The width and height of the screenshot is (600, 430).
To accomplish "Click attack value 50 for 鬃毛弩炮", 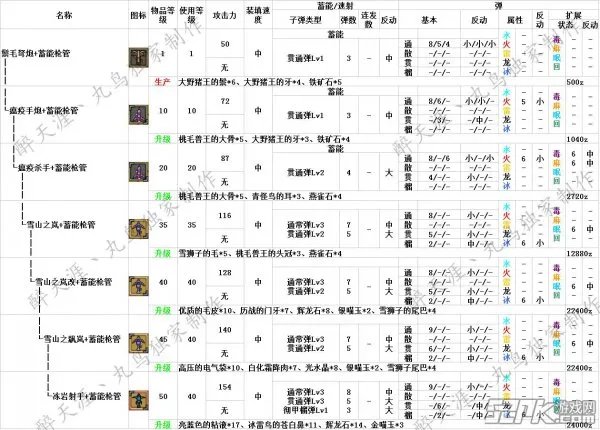I will click(x=225, y=44).
